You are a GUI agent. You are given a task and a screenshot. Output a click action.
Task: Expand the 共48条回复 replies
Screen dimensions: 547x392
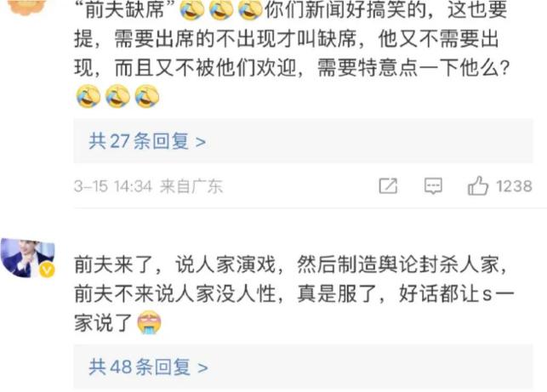click(148, 366)
